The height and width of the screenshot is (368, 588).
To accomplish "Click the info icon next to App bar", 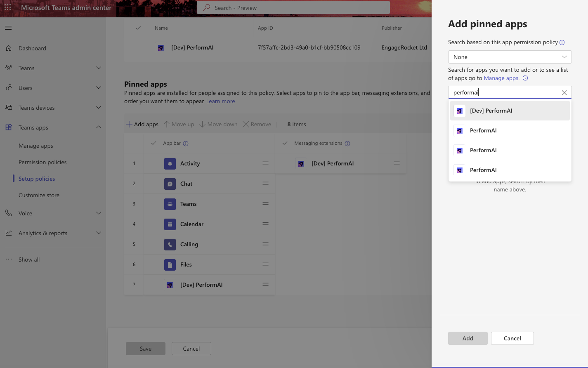I will pyautogui.click(x=186, y=144).
